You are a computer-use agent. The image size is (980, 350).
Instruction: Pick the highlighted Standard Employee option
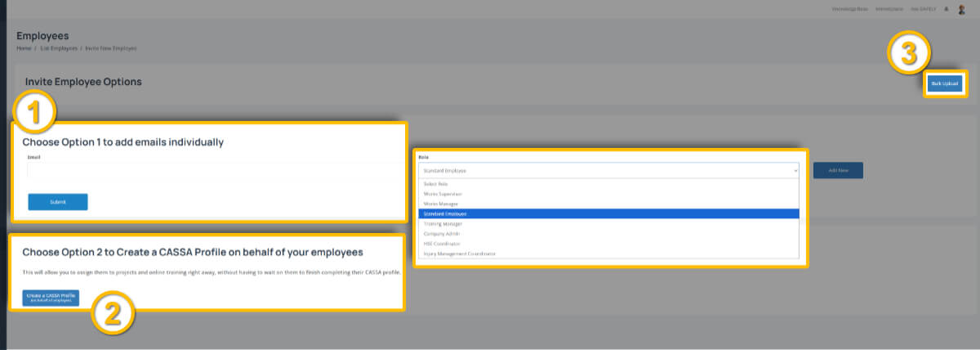[608, 213]
